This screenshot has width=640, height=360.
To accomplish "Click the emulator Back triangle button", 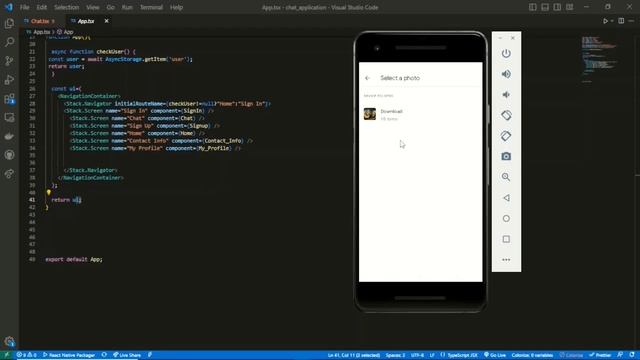I will [506, 198].
